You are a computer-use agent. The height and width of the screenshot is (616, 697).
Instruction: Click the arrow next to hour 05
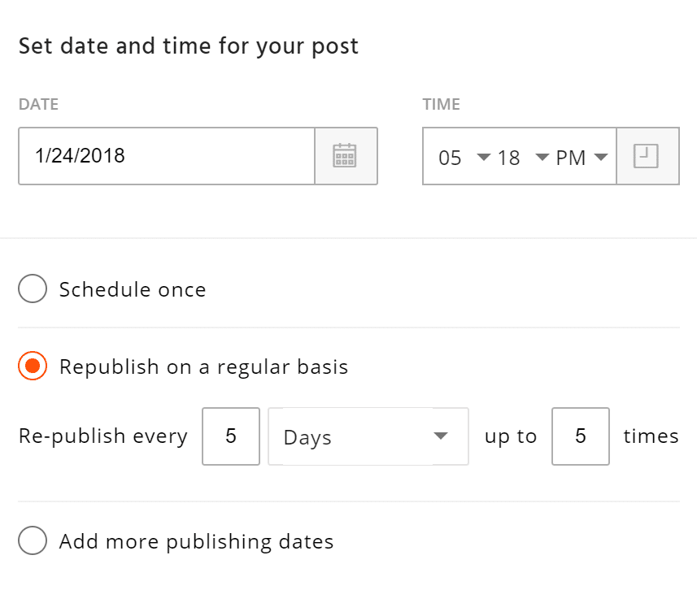[483, 157]
